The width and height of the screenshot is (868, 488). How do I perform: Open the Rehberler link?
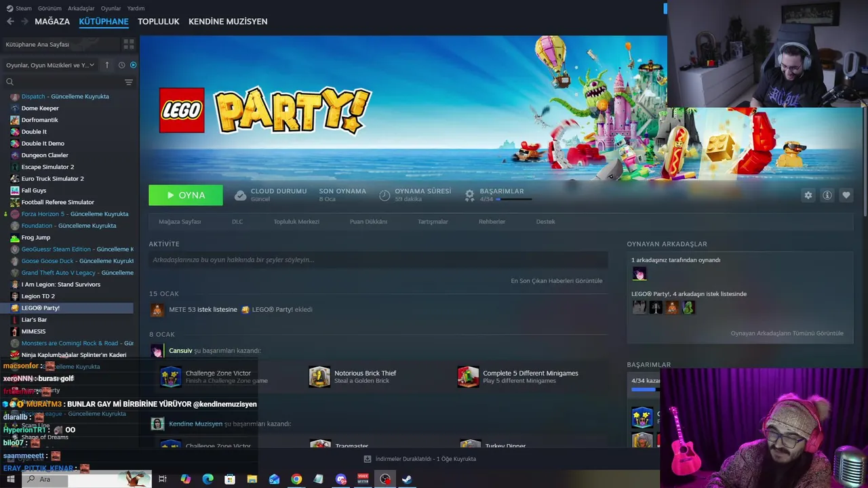pos(492,222)
